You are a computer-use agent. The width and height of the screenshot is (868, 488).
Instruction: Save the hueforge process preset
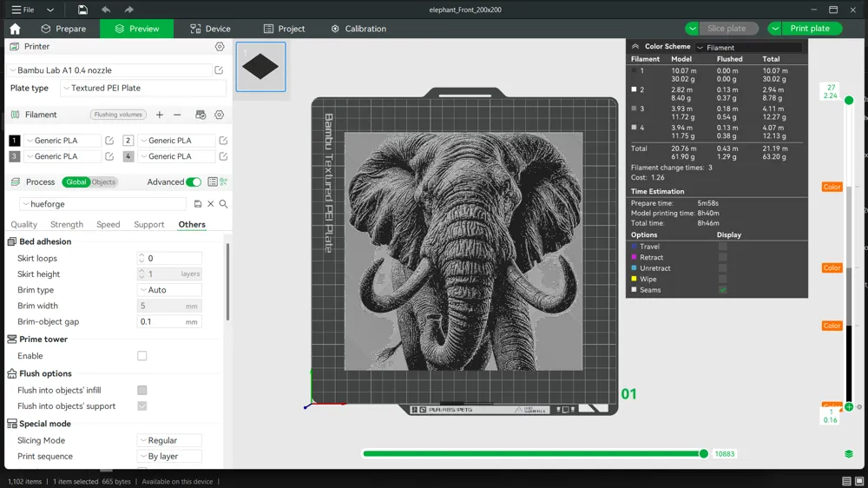198,204
